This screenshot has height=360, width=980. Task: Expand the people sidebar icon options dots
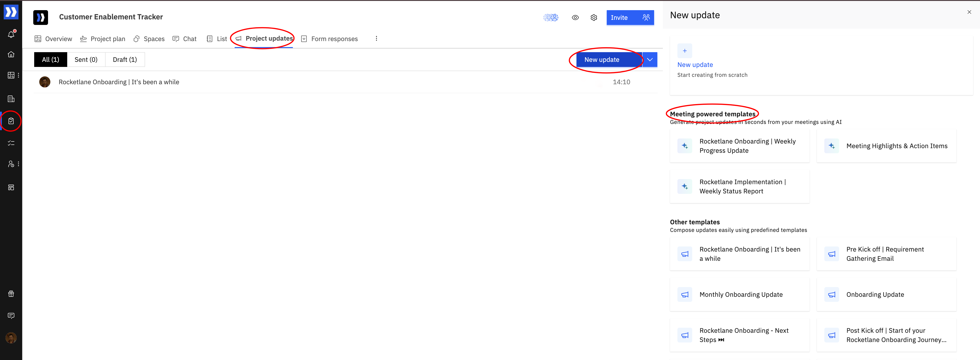pyautogui.click(x=18, y=164)
